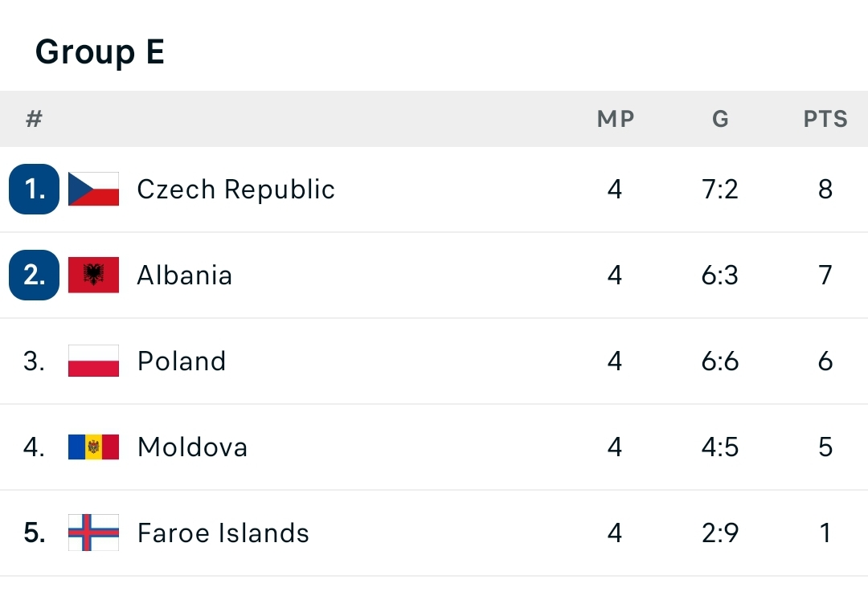Click the Czech Republic flag icon
This screenshot has width=868, height=604.
tap(93, 190)
